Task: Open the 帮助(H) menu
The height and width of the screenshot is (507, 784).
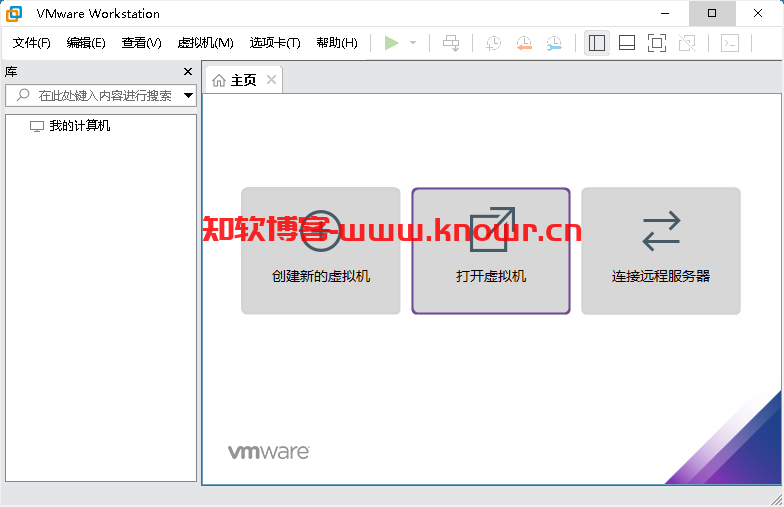Action: pos(337,43)
